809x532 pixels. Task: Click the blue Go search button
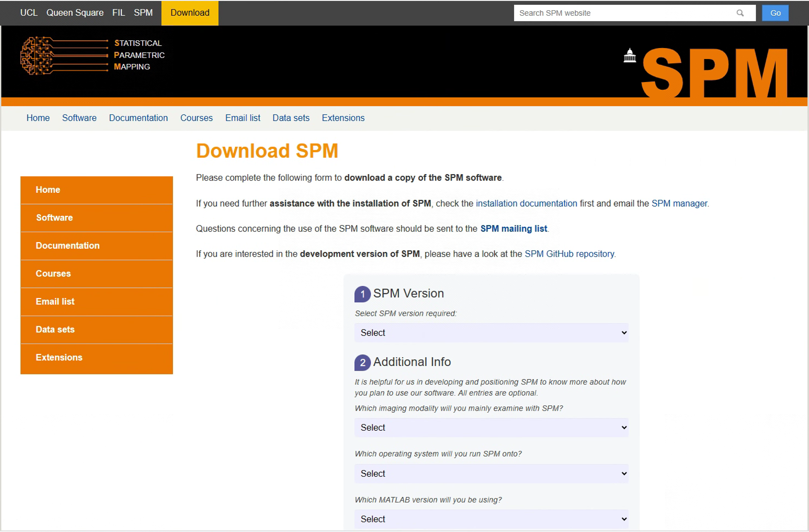coord(775,13)
